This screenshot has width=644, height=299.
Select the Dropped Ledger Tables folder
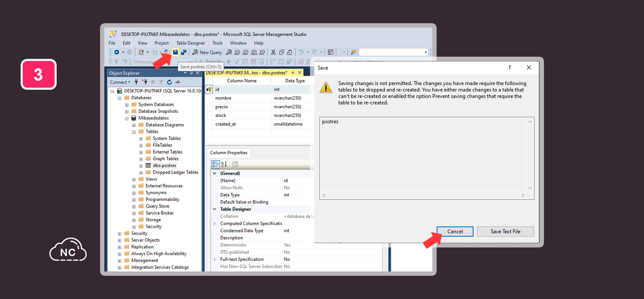coord(176,172)
